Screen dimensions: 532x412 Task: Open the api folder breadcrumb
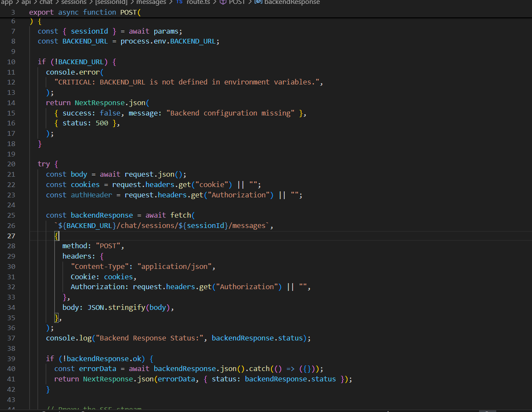coord(27,2)
